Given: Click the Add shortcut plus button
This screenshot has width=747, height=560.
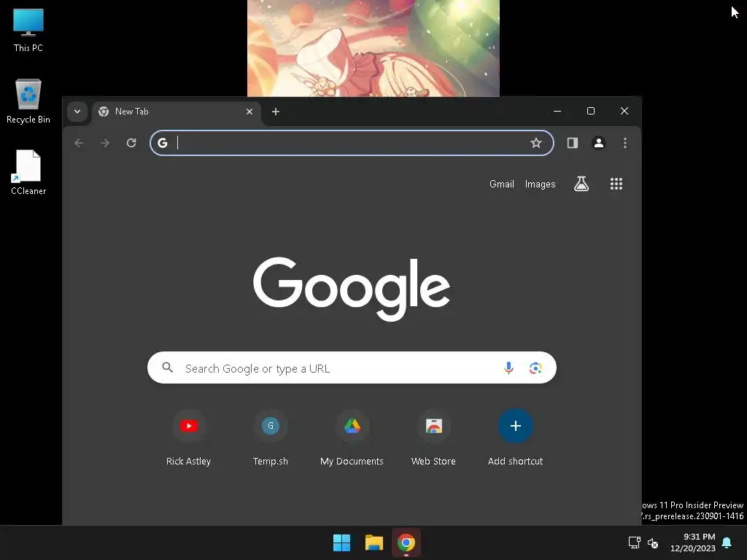Looking at the screenshot, I should pyautogui.click(x=516, y=426).
